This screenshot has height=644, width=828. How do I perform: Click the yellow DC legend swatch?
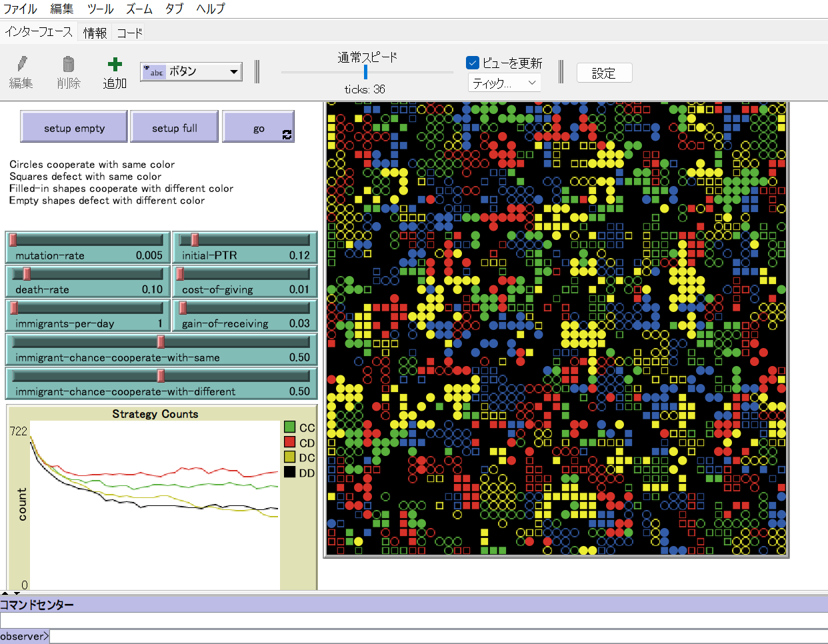coord(289,457)
